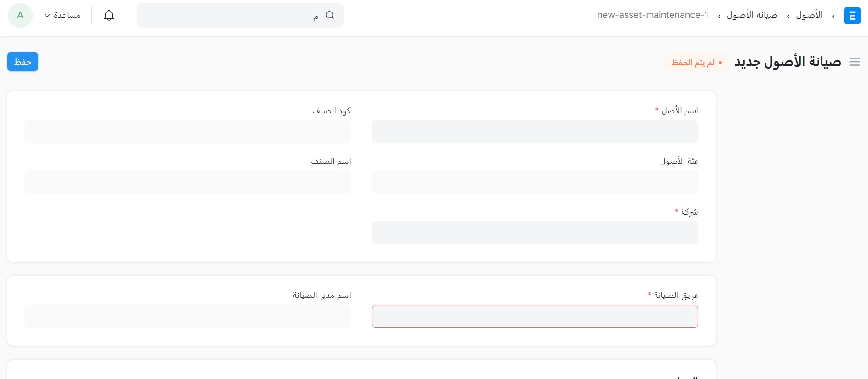Viewport: 868px width, 379px height.
Task: Open the صيانة الأصول breadcrumb link
Action: pyautogui.click(x=752, y=15)
